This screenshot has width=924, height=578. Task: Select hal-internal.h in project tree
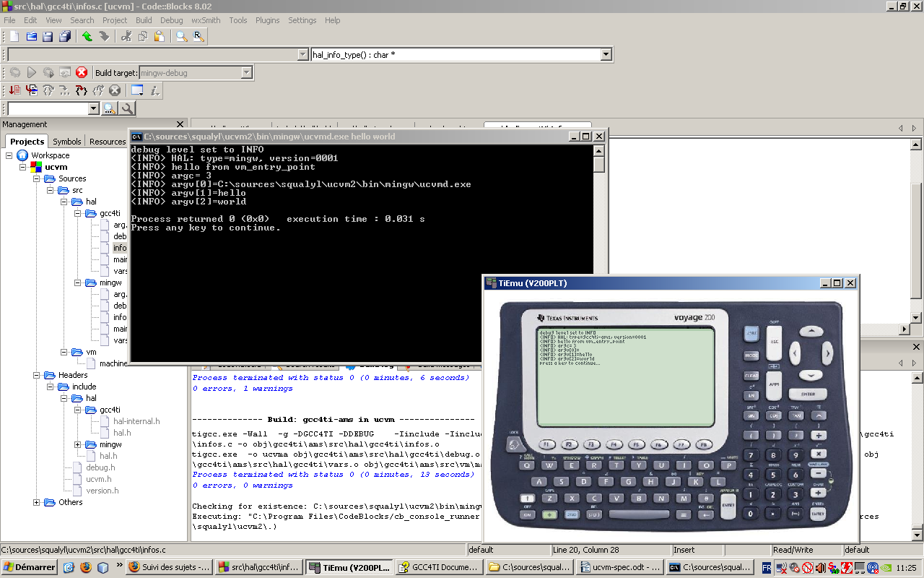click(x=136, y=421)
